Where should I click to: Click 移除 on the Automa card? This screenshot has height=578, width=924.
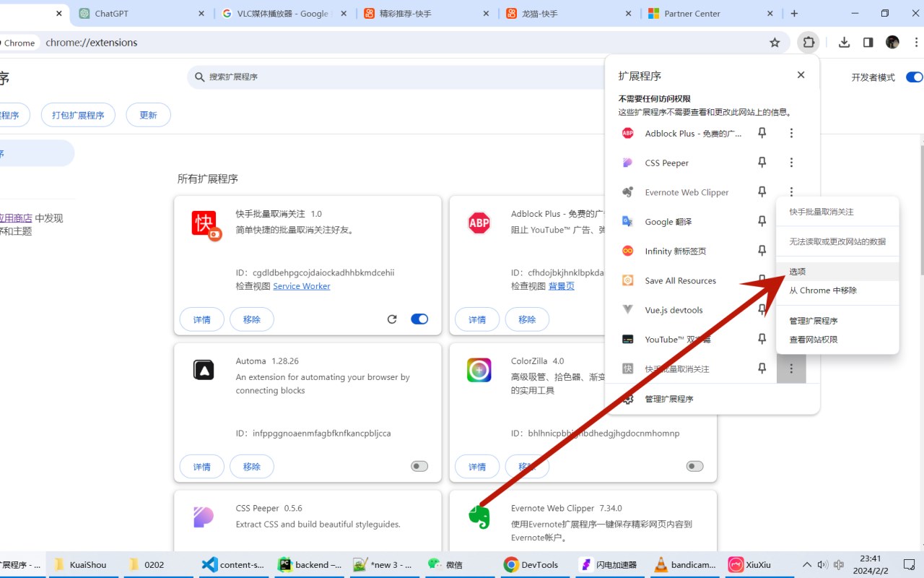point(252,467)
